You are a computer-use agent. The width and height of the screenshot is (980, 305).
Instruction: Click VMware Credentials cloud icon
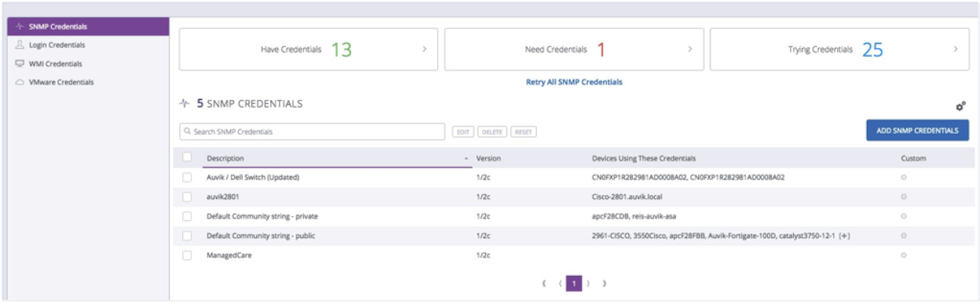[20, 82]
